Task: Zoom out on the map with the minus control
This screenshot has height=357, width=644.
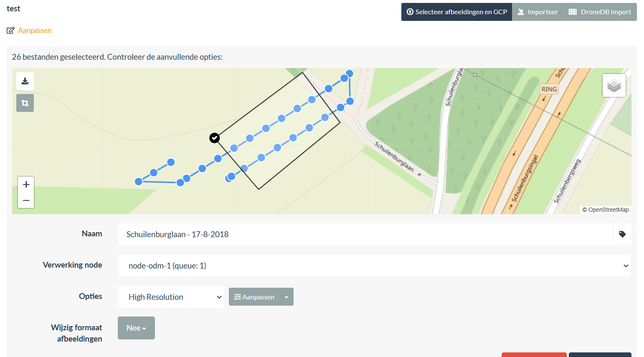Action: [x=25, y=200]
